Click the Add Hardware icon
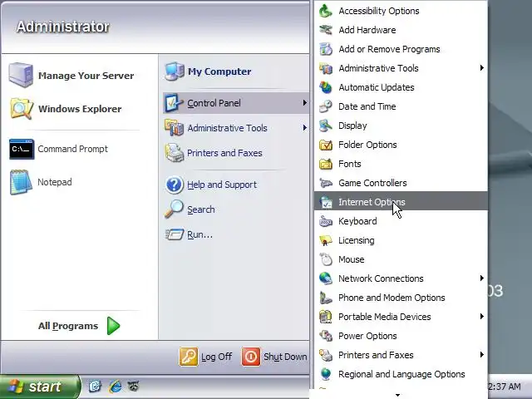The width and height of the screenshot is (532, 399). pyautogui.click(x=326, y=30)
